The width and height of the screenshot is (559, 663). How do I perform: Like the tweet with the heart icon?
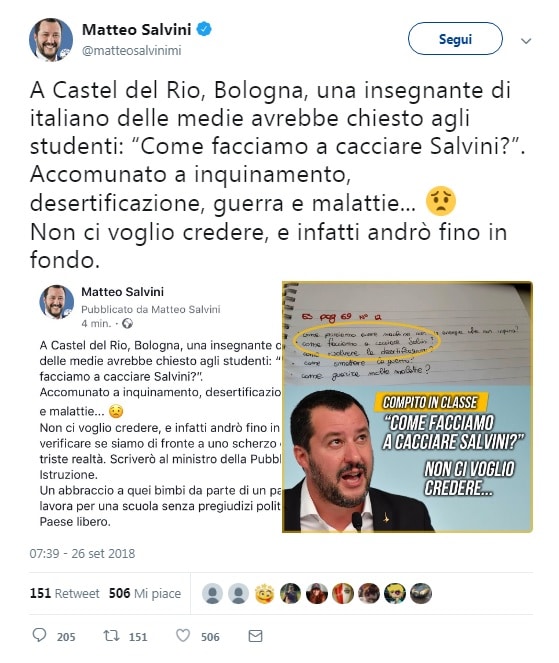(183, 635)
